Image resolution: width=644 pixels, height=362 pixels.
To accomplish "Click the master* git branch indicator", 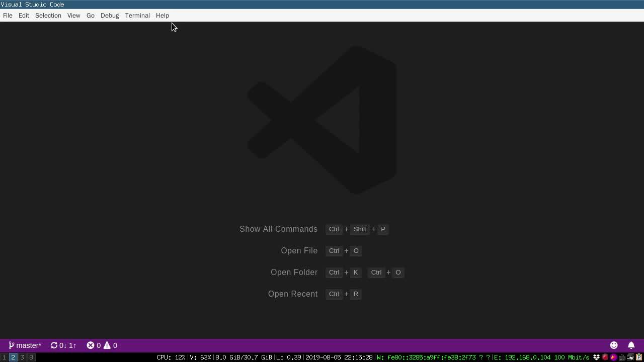I will point(25,345).
